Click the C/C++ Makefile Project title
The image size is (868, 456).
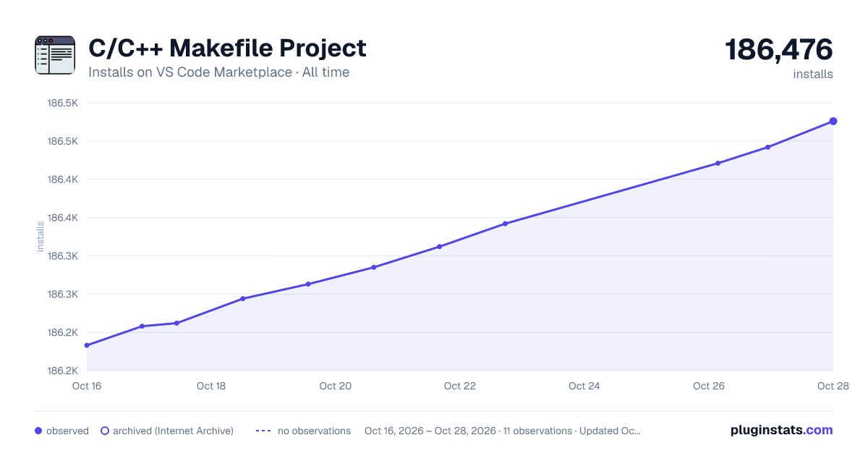[x=227, y=48]
